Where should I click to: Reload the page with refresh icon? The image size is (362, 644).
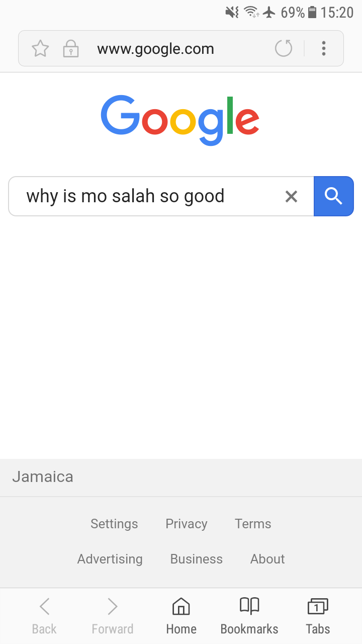pyautogui.click(x=284, y=49)
